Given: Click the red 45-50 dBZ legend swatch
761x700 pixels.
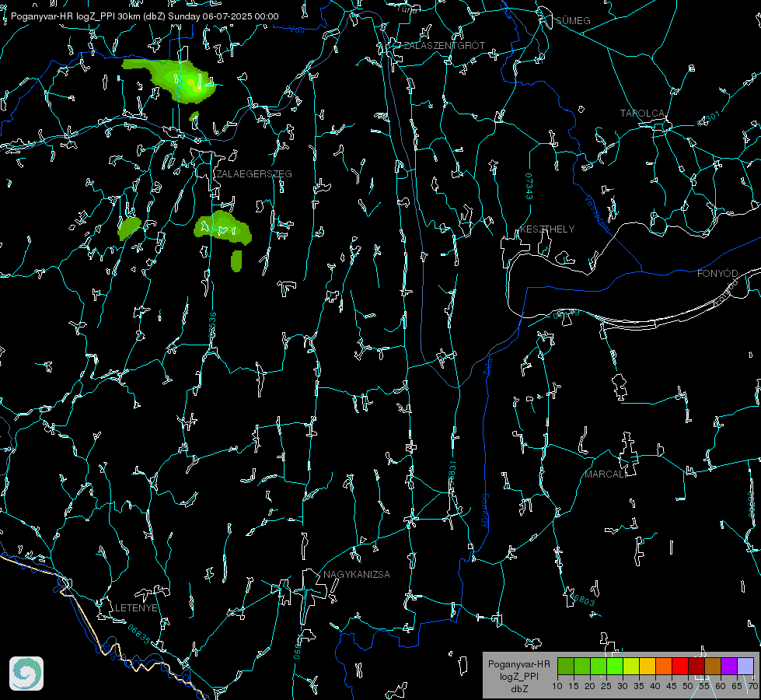Looking at the screenshot, I should (680, 666).
